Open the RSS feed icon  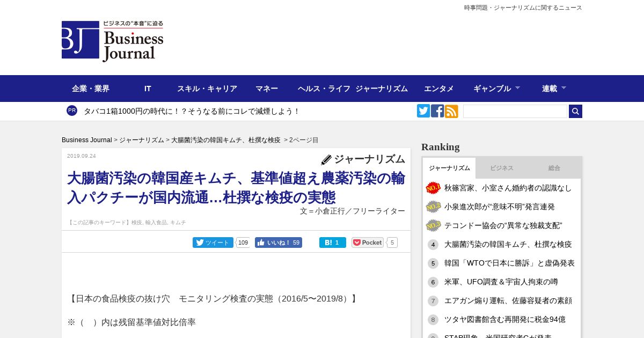pyautogui.click(x=451, y=111)
